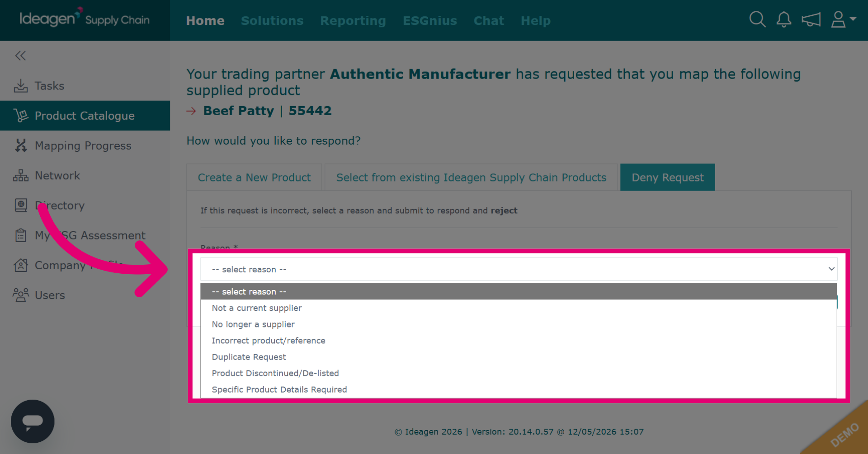The height and width of the screenshot is (454, 868).
Task: Collapse the sidebar with double chevron
Action: (20, 56)
